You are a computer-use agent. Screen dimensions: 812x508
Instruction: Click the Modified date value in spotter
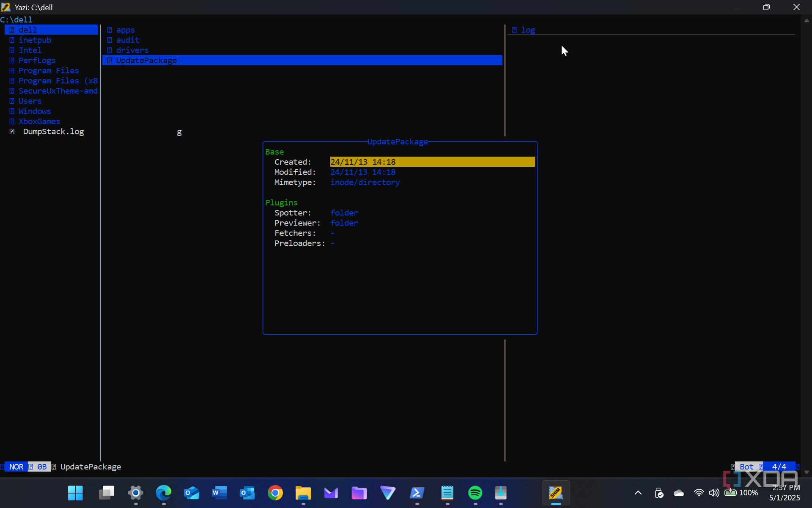tap(363, 172)
